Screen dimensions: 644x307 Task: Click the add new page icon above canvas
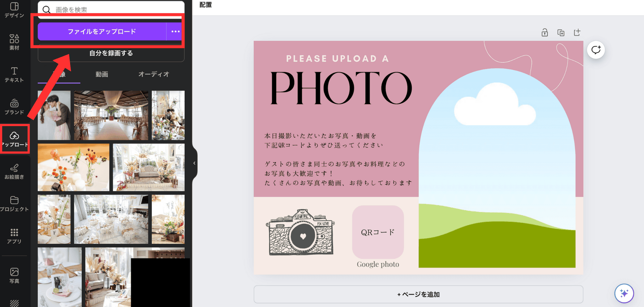577,33
